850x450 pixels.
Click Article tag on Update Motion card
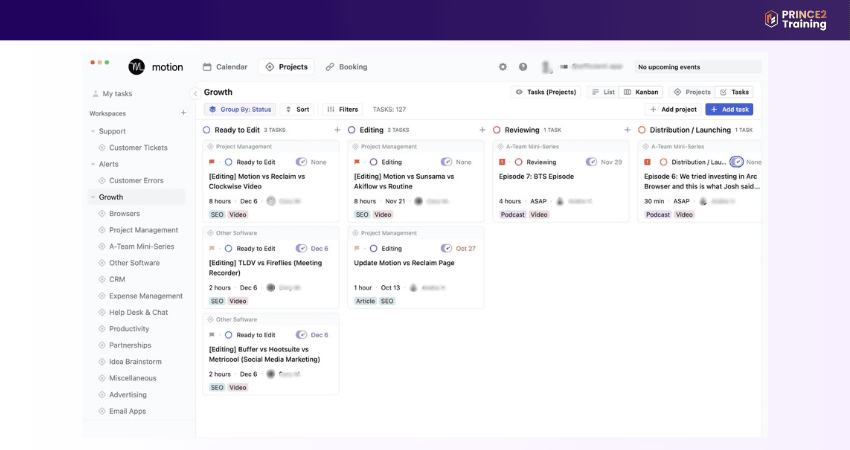pos(365,301)
